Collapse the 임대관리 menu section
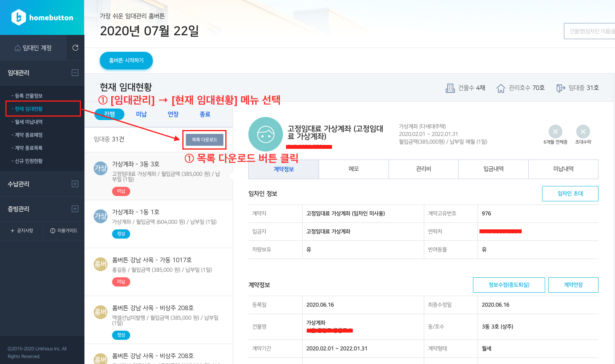 point(75,72)
